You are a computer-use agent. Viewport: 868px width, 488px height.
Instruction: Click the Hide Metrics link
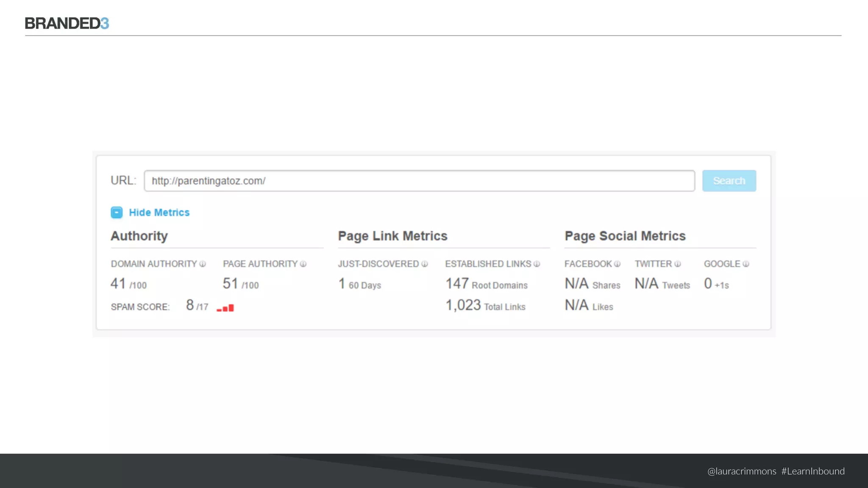pyautogui.click(x=159, y=212)
